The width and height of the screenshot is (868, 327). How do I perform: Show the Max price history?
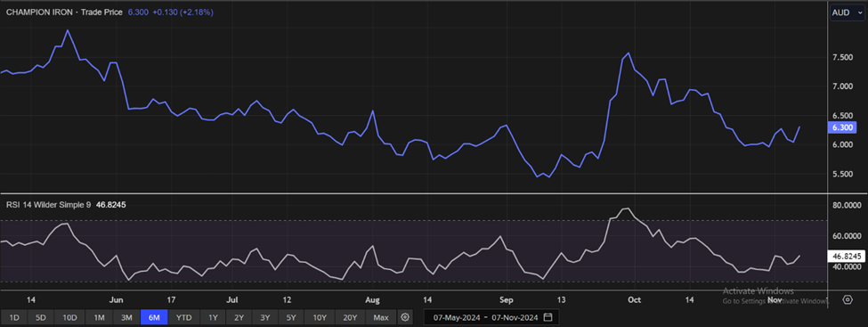381,317
